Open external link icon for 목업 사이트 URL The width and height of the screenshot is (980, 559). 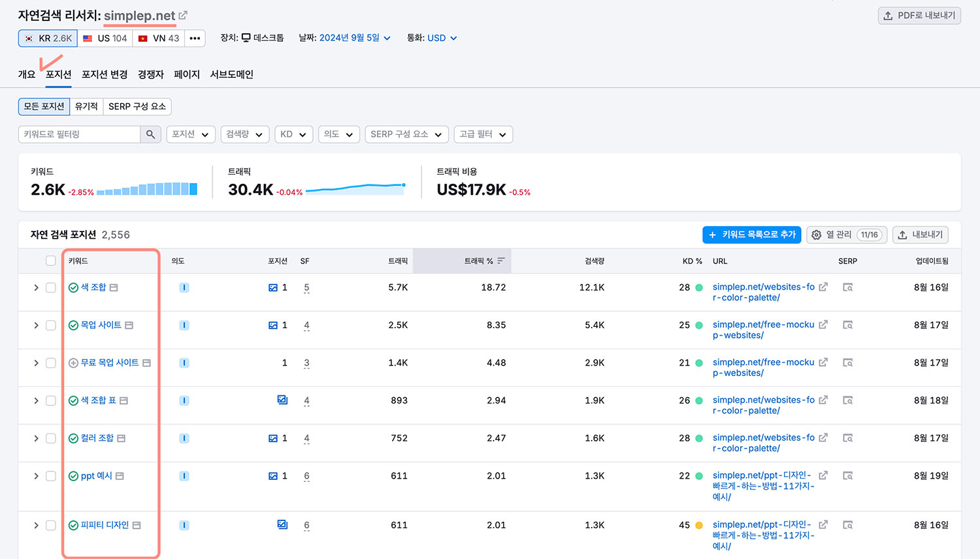(x=823, y=325)
